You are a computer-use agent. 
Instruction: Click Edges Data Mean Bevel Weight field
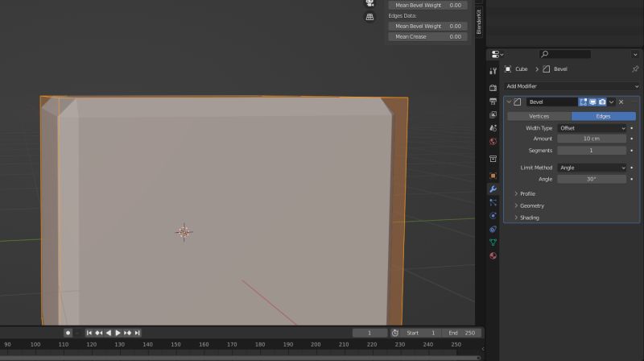(427, 27)
